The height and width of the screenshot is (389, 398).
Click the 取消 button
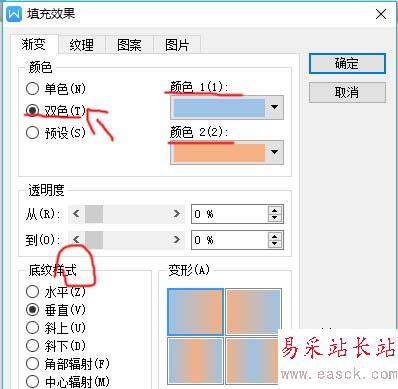click(x=347, y=92)
